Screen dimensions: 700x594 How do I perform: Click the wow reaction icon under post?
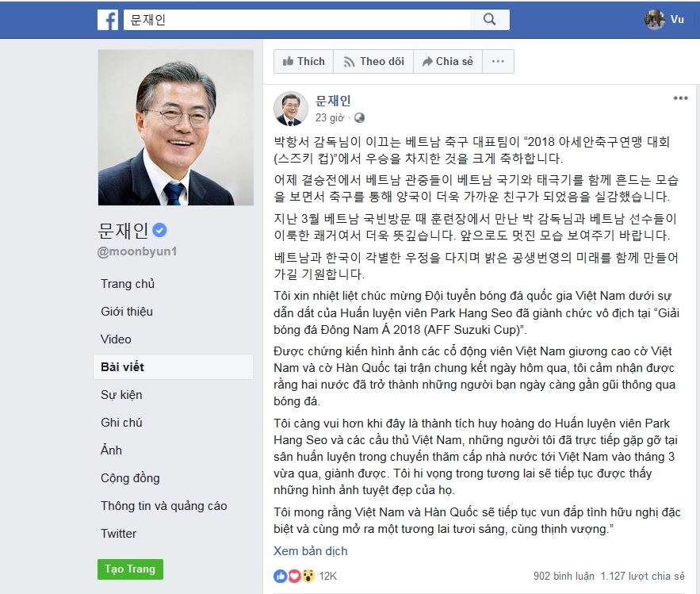(x=308, y=576)
